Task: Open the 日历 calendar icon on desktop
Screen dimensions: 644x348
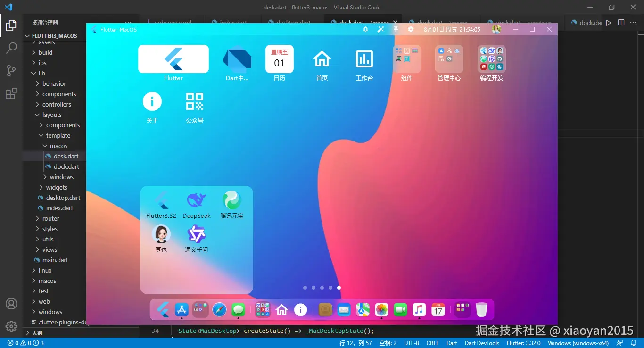Action: pyautogui.click(x=280, y=59)
